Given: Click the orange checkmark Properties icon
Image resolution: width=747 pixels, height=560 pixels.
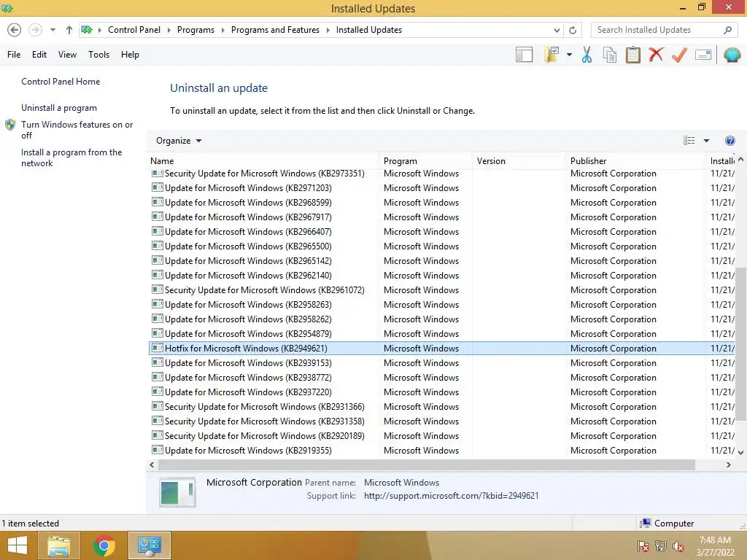Looking at the screenshot, I should point(679,55).
